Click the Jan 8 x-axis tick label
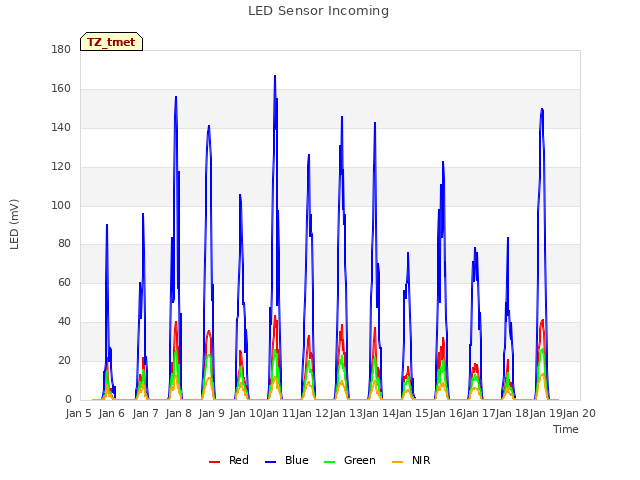The image size is (640, 480). click(179, 413)
